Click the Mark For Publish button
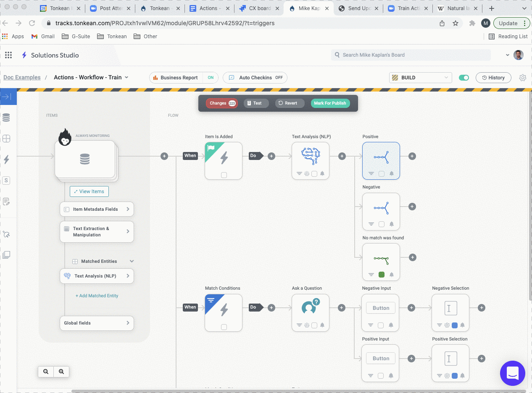Viewport: 532px width, 393px height. pos(330,103)
